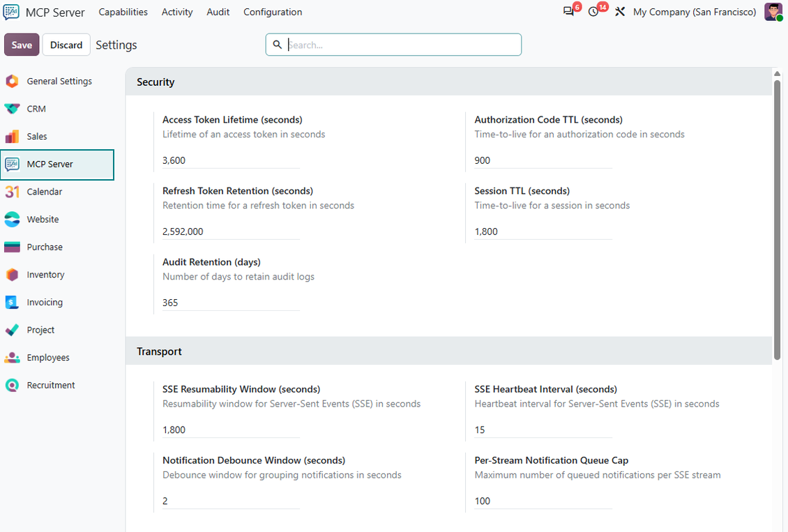Open the messages conversation icon

(569, 12)
